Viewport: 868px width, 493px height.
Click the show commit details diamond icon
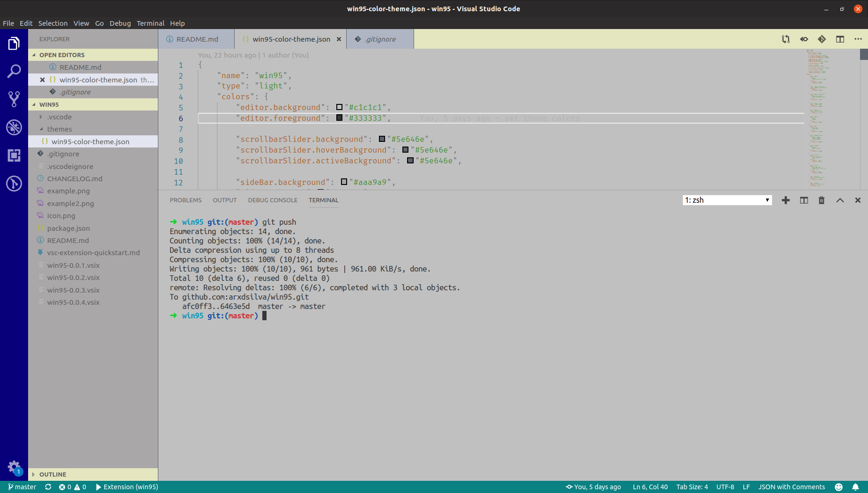pyautogui.click(x=822, y=39)
